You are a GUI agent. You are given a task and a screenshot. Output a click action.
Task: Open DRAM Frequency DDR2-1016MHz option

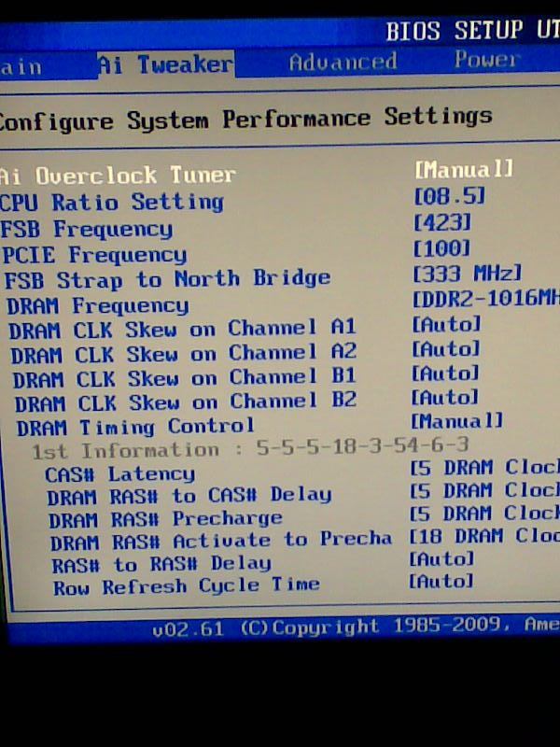point(485,298)
